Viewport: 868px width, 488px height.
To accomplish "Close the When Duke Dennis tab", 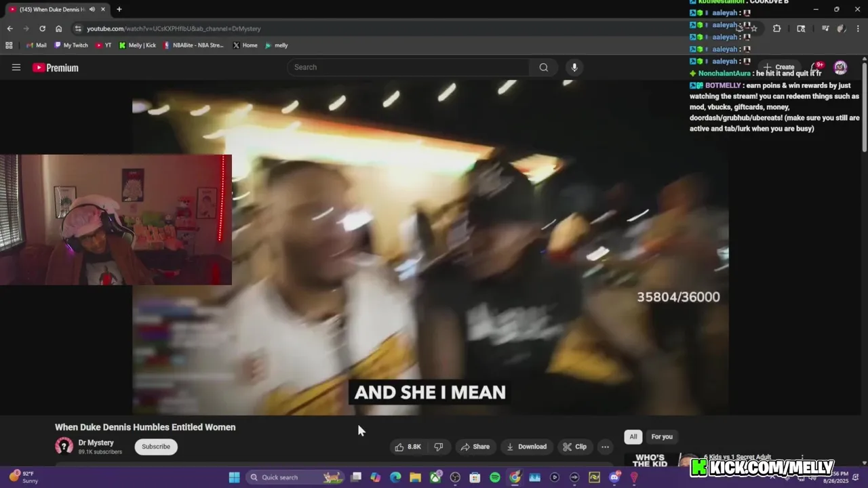I will tap(102, 9).
